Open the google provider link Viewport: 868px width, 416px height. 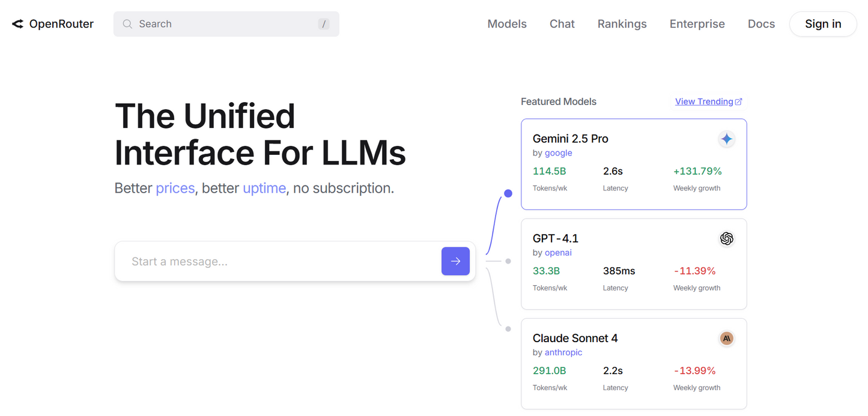pyautogui.click(x=558, y=153)
